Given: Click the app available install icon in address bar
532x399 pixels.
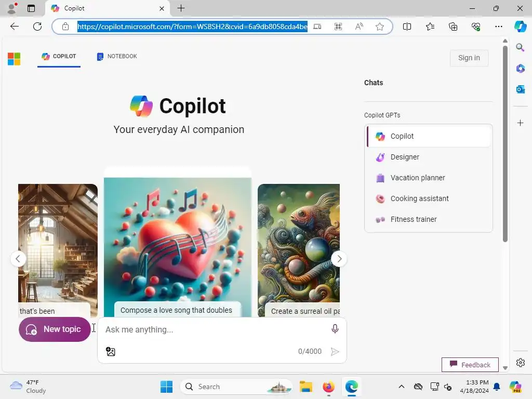Looking at the screenshot, I should point(317,26).
